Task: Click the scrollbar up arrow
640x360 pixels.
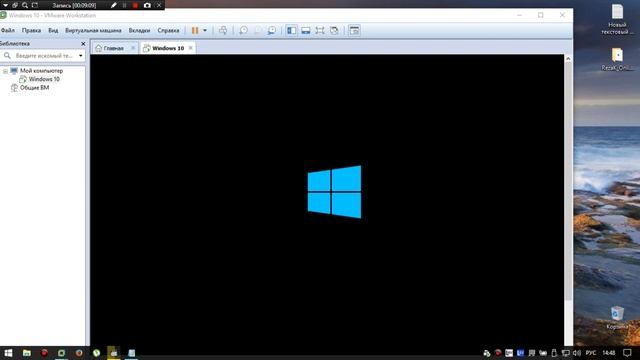Action: point(568,59)
